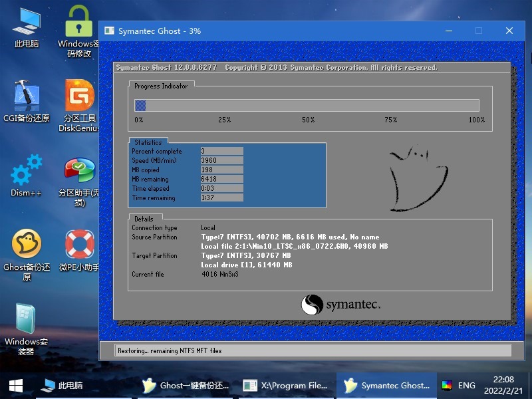The image size is (532, 399).
Task: Click the ENG input language indicator
Action: click(467, 385)
